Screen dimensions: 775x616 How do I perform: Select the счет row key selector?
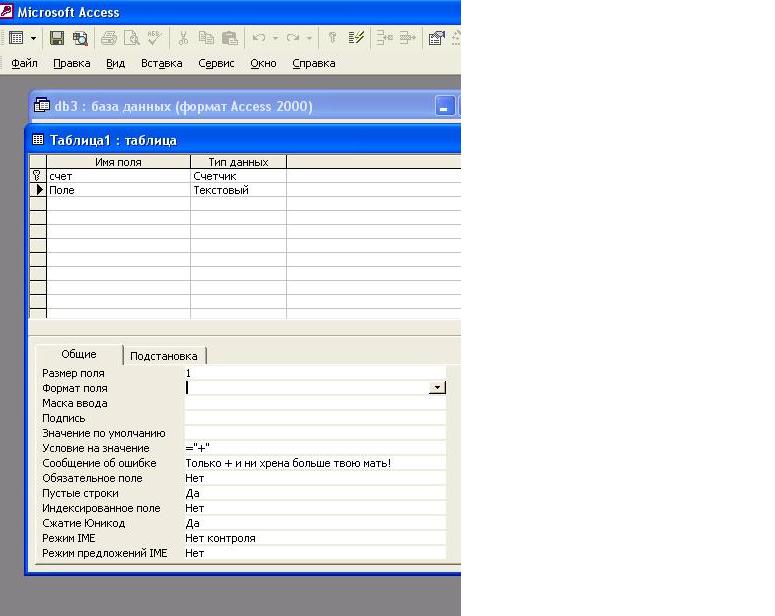pos(38,176)
